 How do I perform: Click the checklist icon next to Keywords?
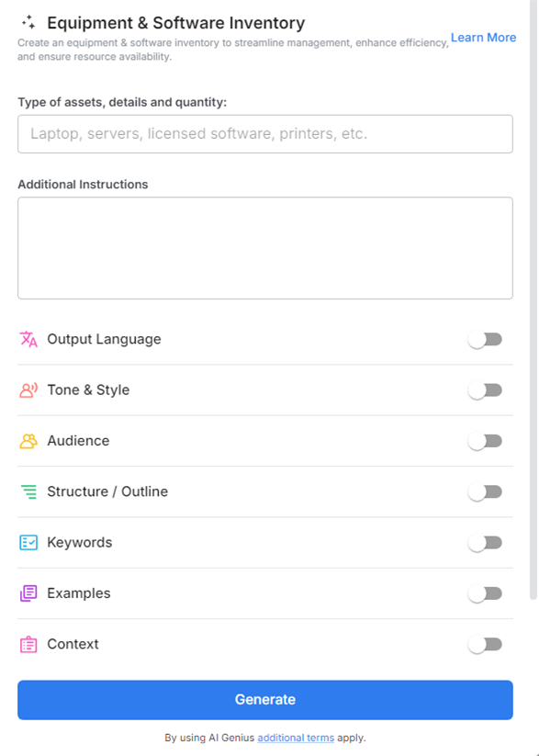27,542
